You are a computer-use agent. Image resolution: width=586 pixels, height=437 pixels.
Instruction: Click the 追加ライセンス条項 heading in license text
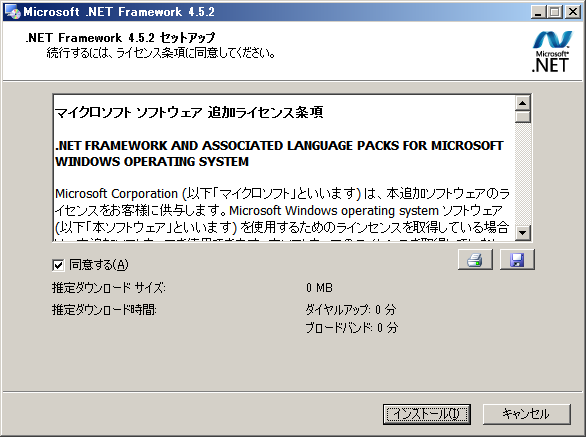click(265, 112)
